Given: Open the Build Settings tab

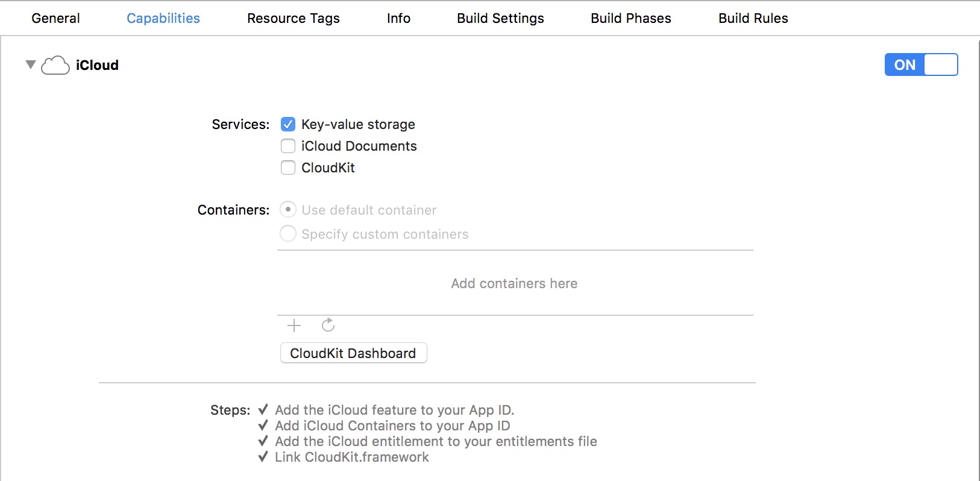Looking at the screenshot, I should tap(500, 18).
